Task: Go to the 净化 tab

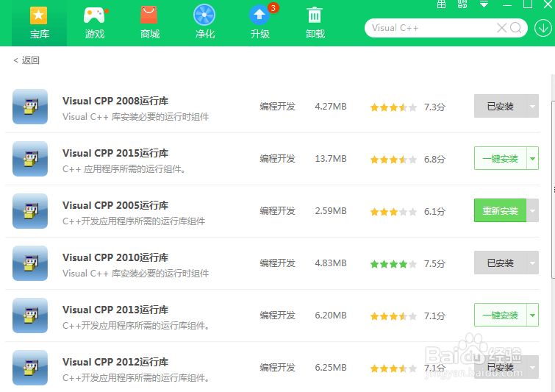Action: click(204, 23)
